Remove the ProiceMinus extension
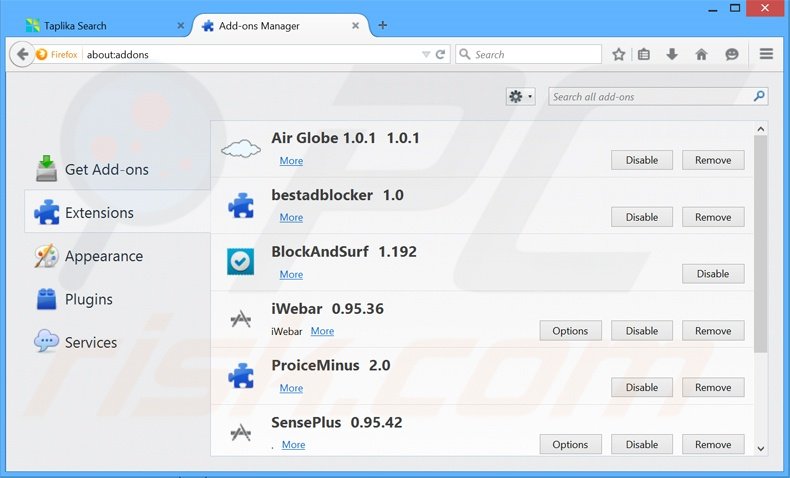Screen dimensions: 790x478 [x=713, y=387]
